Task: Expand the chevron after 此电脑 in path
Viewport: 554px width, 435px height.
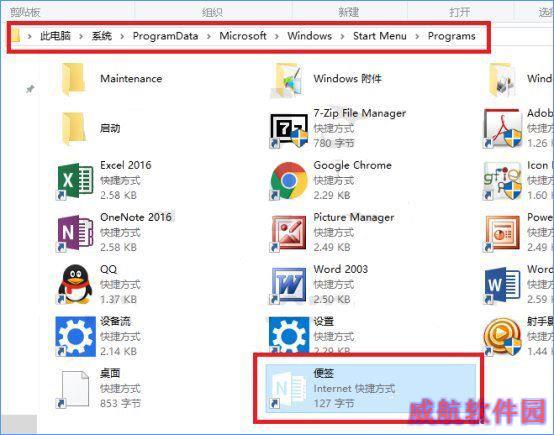Action: 81,36
